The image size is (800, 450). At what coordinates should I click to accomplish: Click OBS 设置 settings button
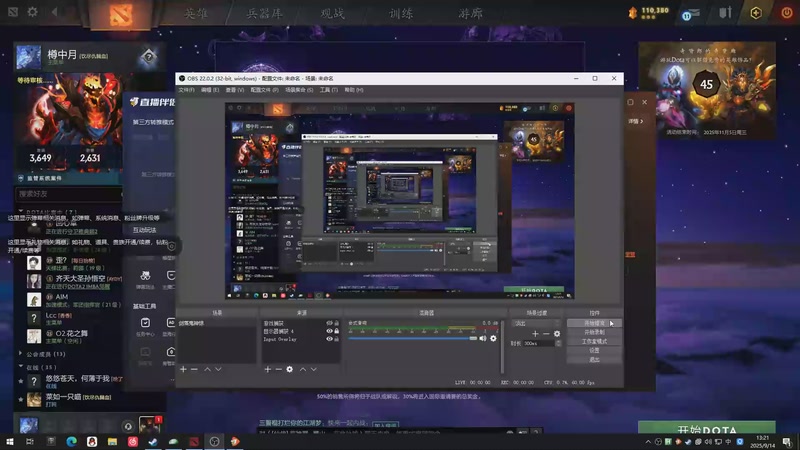594,351
